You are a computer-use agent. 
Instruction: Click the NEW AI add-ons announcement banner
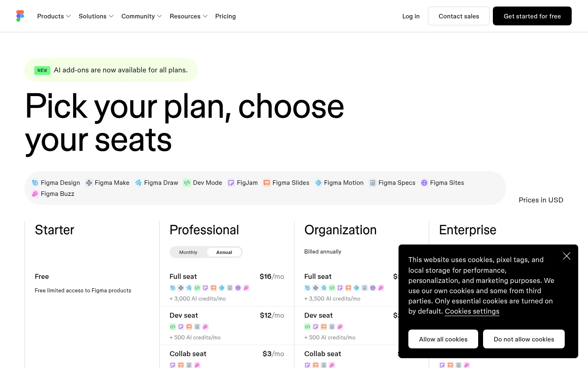coord(111,70)
